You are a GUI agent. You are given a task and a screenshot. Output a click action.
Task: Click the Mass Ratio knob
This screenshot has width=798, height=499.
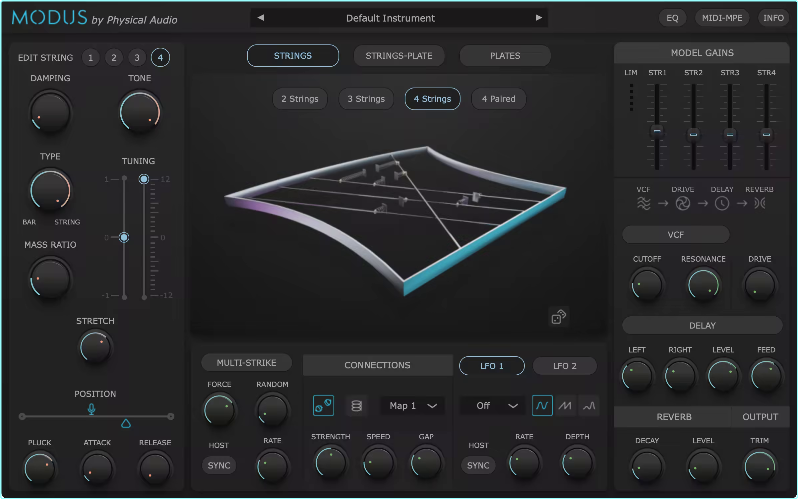(x=49, y=278)
